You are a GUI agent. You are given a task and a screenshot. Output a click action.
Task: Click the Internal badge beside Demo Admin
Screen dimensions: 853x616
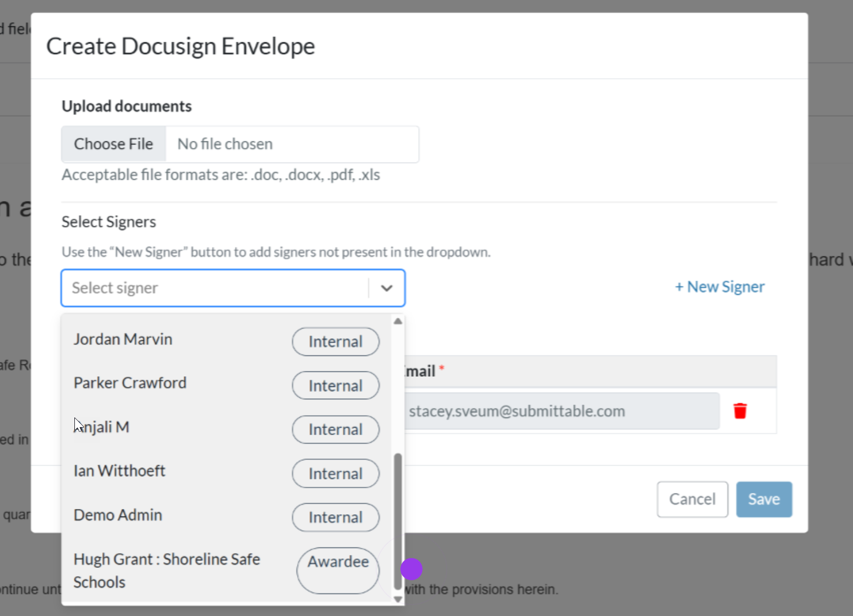point(336,517)
